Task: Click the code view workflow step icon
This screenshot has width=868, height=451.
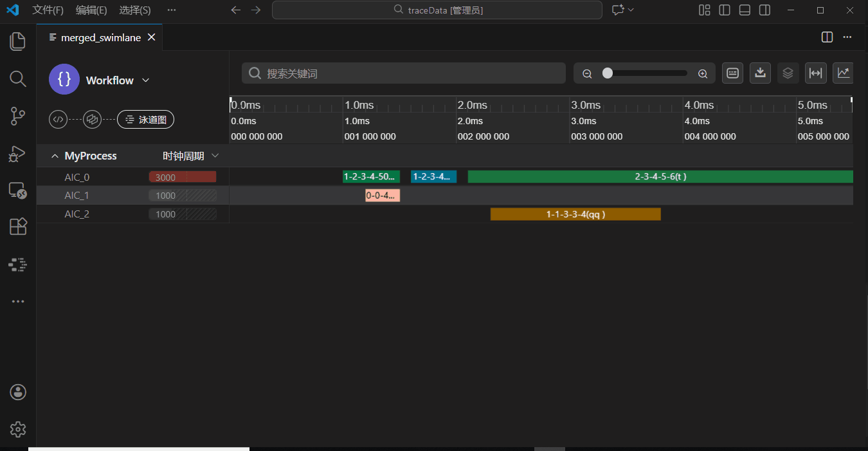Action: click(x=59, y=119)
